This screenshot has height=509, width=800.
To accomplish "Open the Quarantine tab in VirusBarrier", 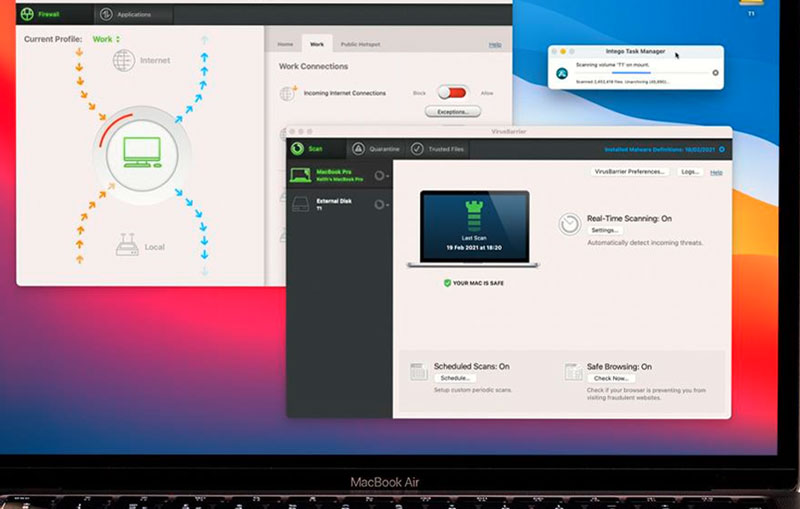I will pyautogui.click(x=376, y=149).
